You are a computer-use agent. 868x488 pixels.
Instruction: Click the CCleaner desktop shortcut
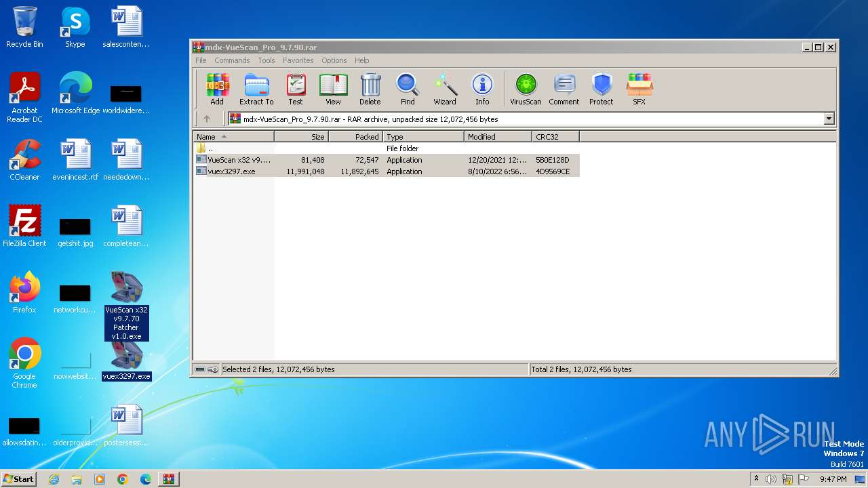pos(24,160)
